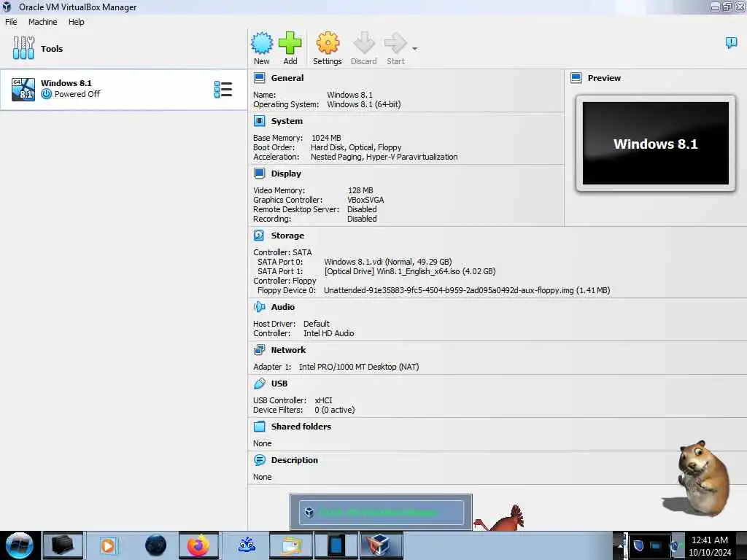The height and width of the screenshot is (560, 747).
Task: Open the Windows 8.1 machine tools list menu icon
Action: [x=223, y=90]
